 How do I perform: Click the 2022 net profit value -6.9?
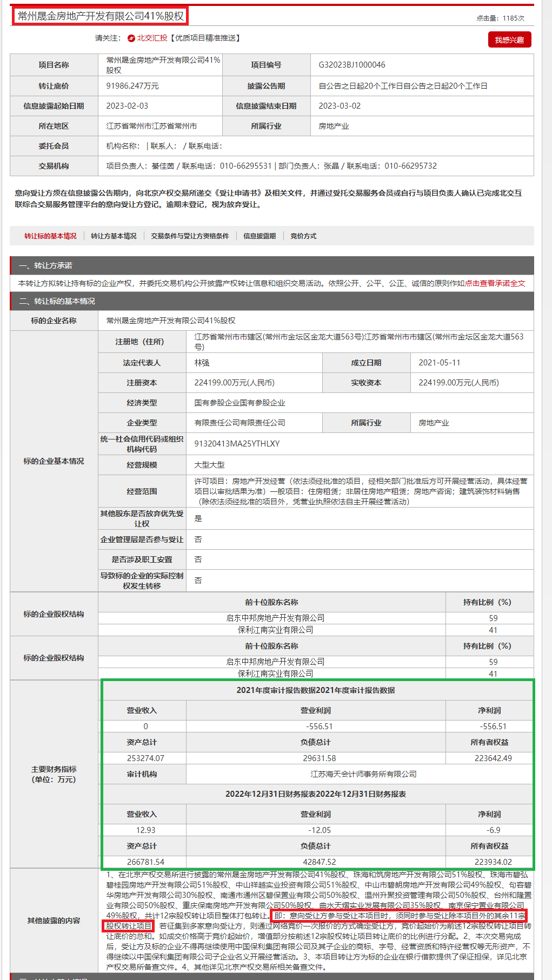click(x=493, y=830)
